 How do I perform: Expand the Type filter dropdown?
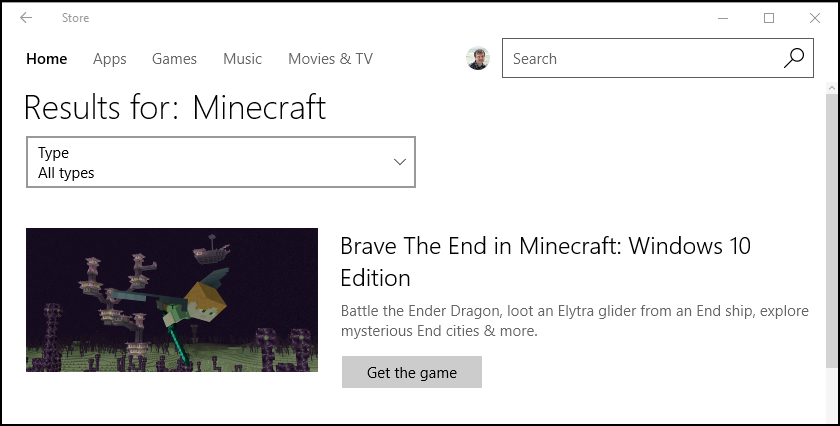221,162
